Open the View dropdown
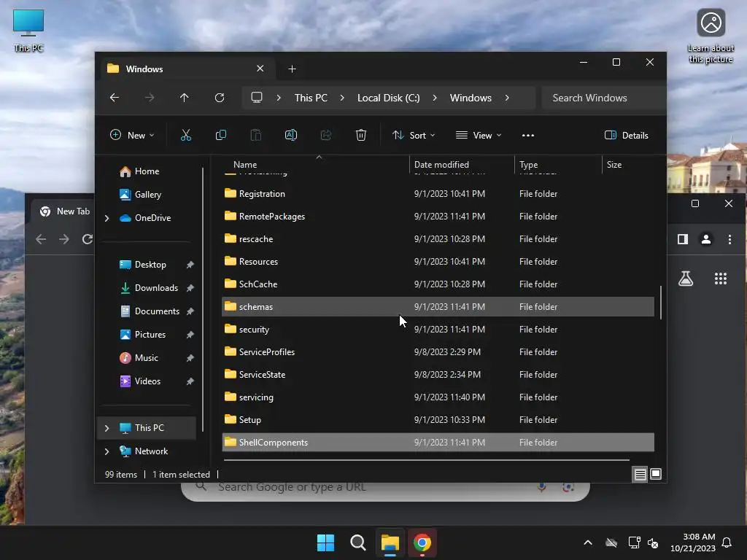 (x=479, y=135)
